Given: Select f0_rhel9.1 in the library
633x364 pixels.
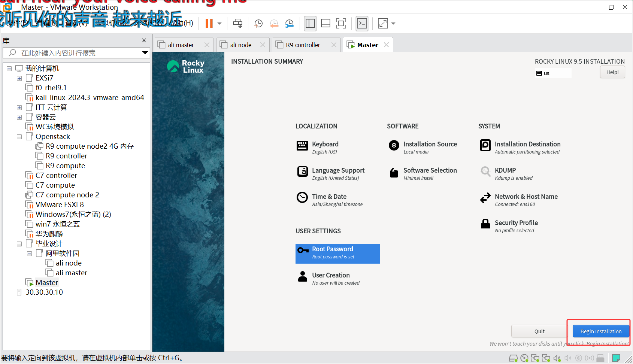Looking at the screenshot, I should [51, 88].
